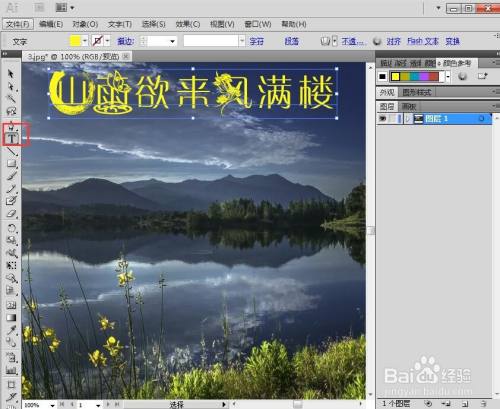
Task: Click the Flash 文本 link
Action: tap(423, 41)
